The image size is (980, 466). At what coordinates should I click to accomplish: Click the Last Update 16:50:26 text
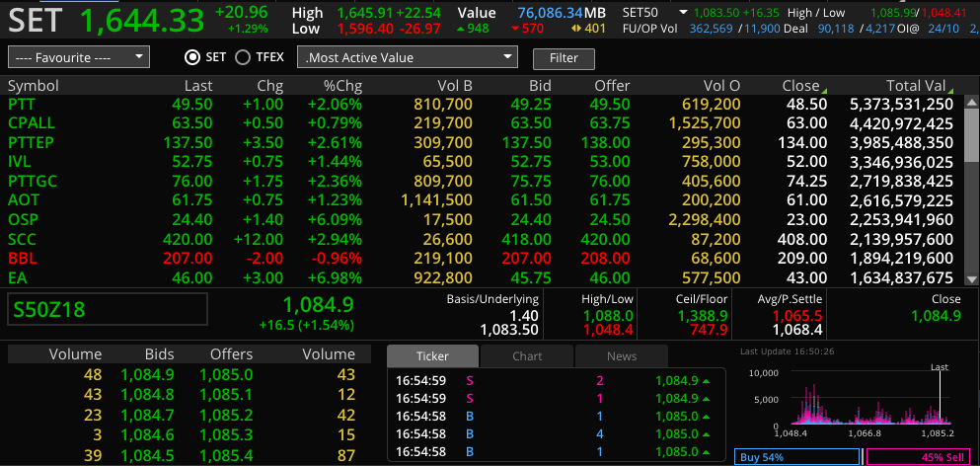787,351
